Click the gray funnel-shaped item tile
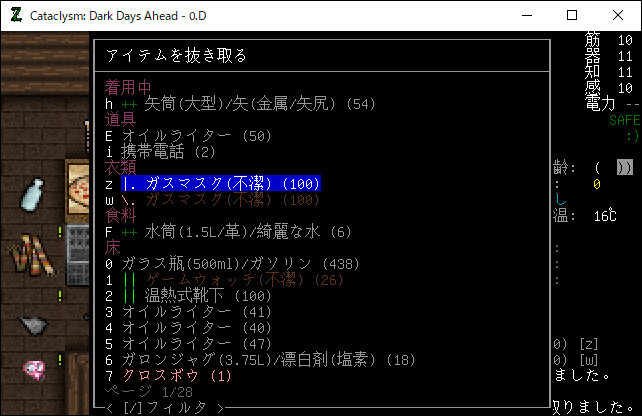This screenshot has height=416, width=642. coord(32,323)
